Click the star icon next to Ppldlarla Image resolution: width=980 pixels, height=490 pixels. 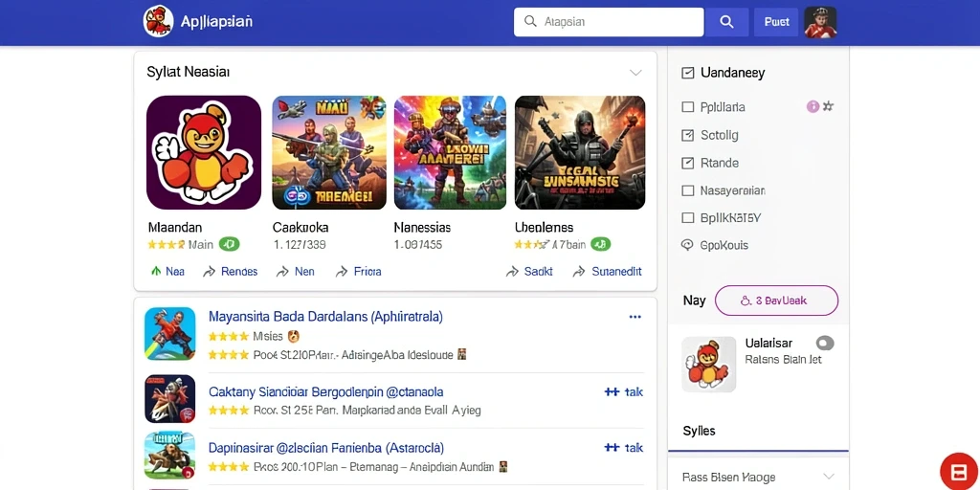coord(828,106)
